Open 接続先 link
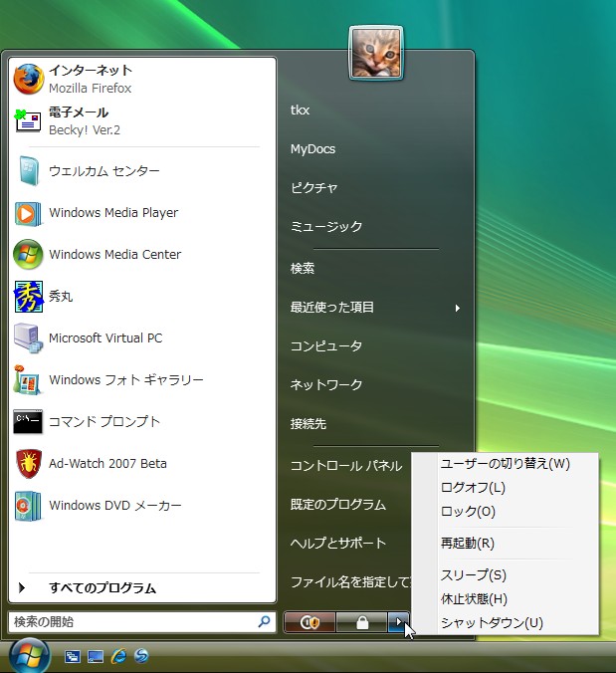The height and width of the screenshot is (673, 616). [x=308, y=424]
